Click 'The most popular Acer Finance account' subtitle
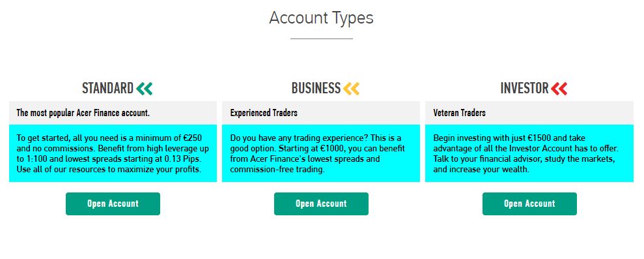Viewport: 644px width, 259px height. pos(83,112)
